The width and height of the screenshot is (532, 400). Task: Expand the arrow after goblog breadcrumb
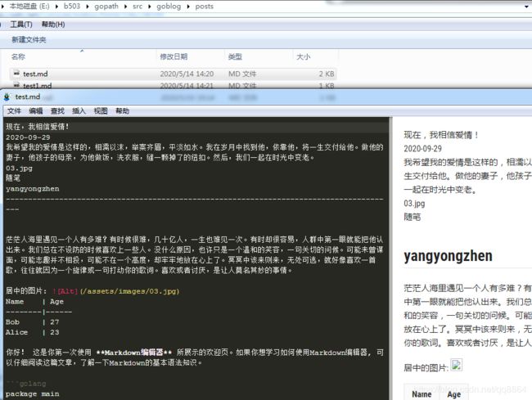point(188,6)
